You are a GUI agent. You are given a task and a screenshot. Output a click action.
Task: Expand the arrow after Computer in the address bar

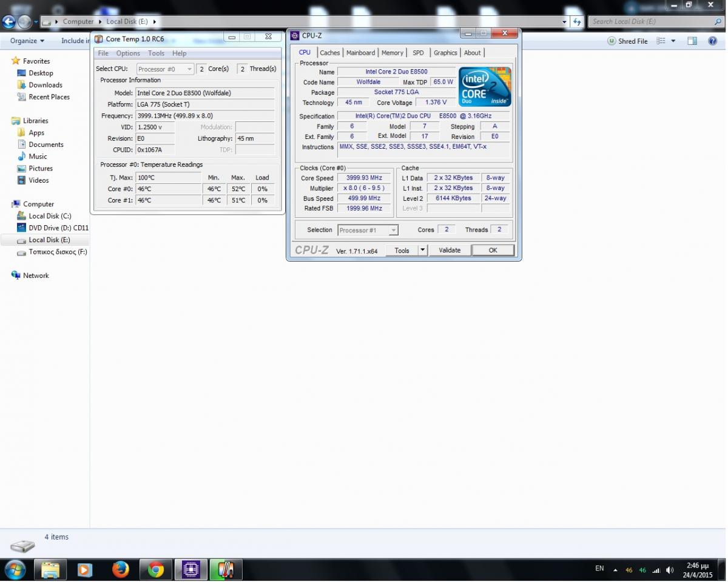[x=100, y=22]
